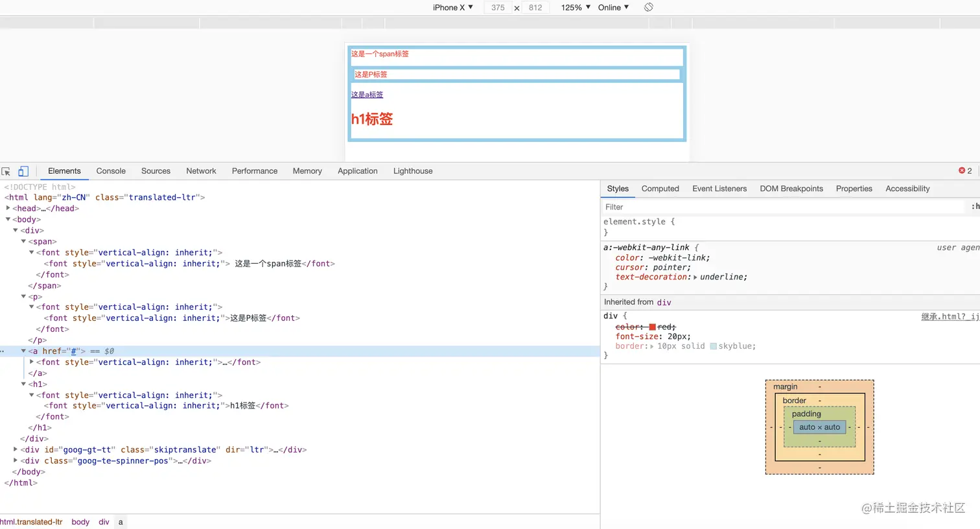Click the skyblue color swatch

click(714, 346)
